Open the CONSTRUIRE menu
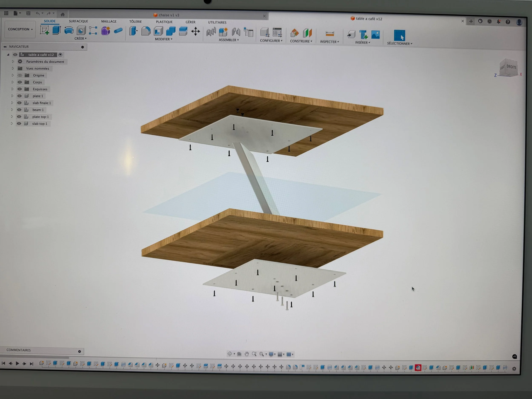Screen dimensions: 532x399 pyautogui.click(x=301, y=41)
